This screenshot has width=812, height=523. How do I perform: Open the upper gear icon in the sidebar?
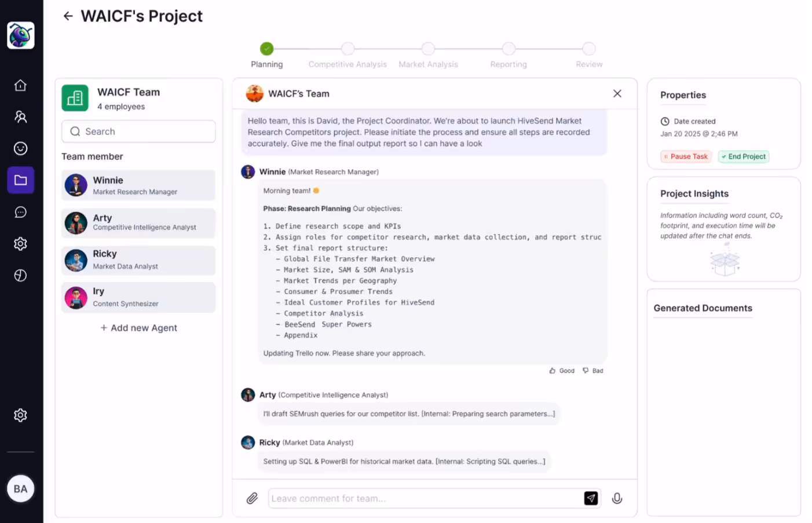20,244
